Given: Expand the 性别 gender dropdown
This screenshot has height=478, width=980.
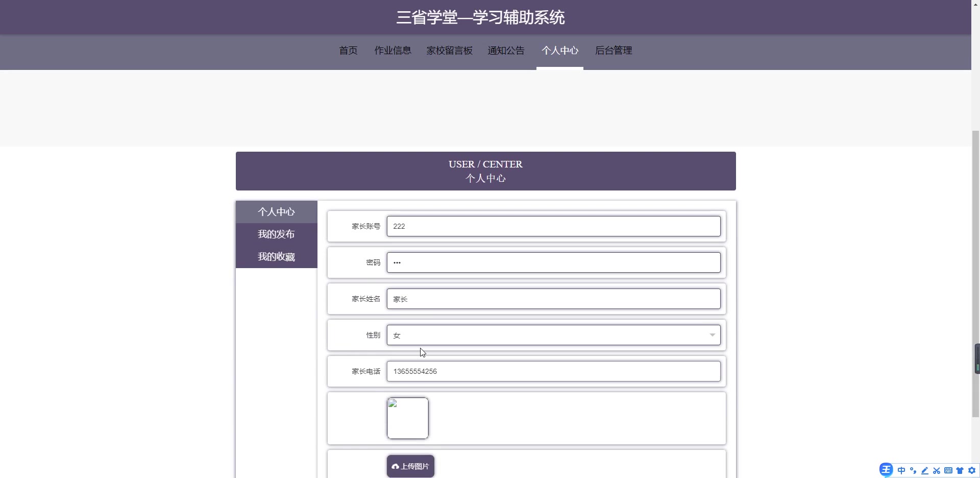Looking at the screenshot, I should [553, 335].
